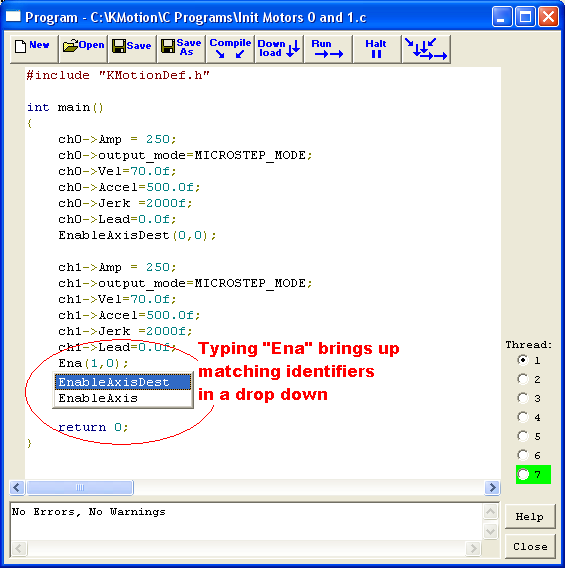This screenshot has width=565, height=568.
Task: Click line 'ch0->output_mode=MICROSTEP_MODE;'
Action: (185, 155)
